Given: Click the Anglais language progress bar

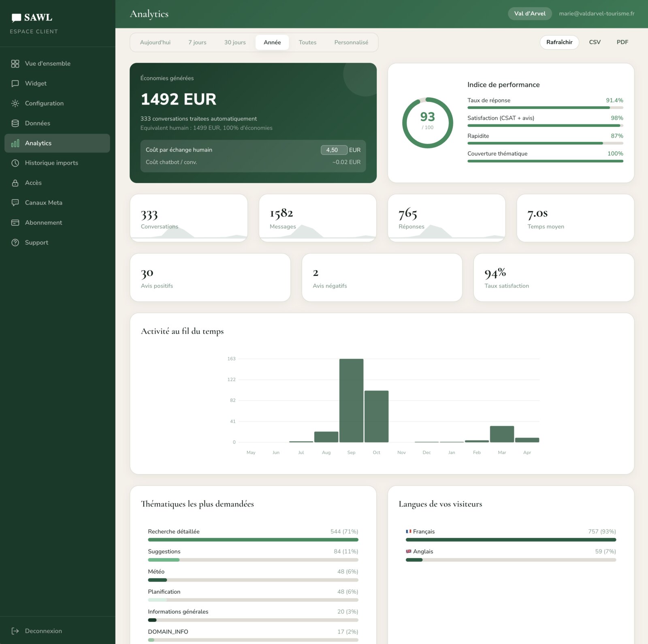Looking at the screenshot, I should point(511,560).
